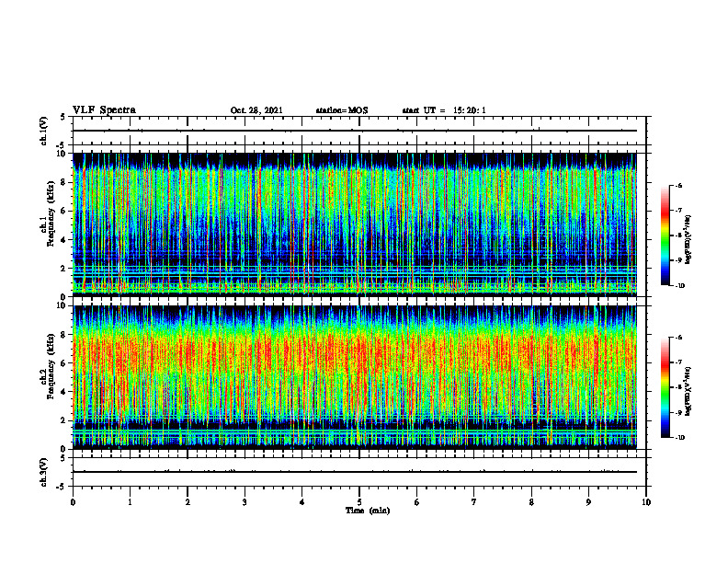The height and width of the screenshot is (563, 728).
Task: Select "-10" label on ch.1 color bar
Action: click(679, 285)
